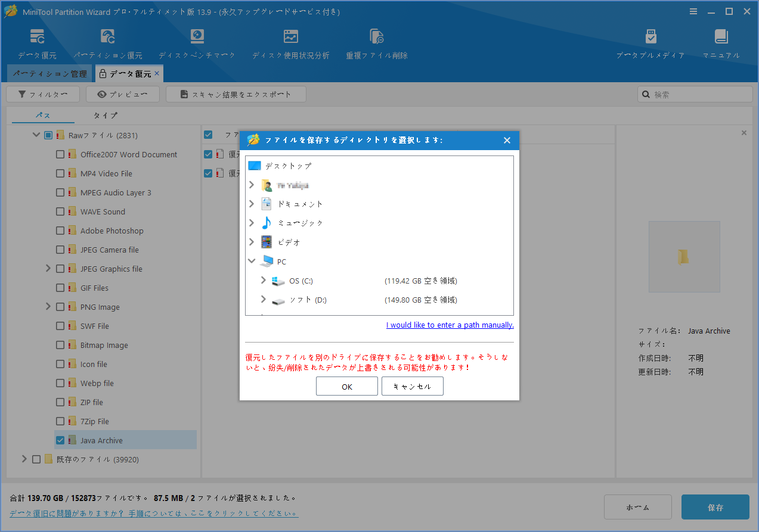Close the directory selection dialog

click(x=507, y=141)
